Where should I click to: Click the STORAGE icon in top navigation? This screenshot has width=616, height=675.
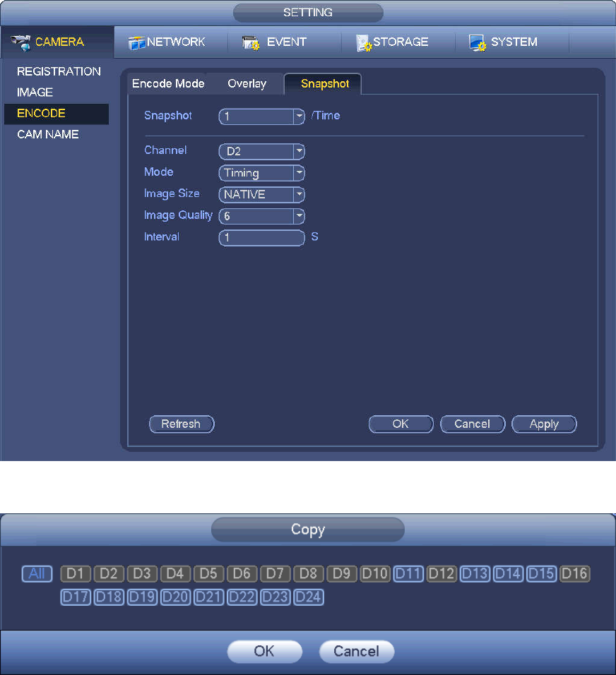[x=364, y=43]
